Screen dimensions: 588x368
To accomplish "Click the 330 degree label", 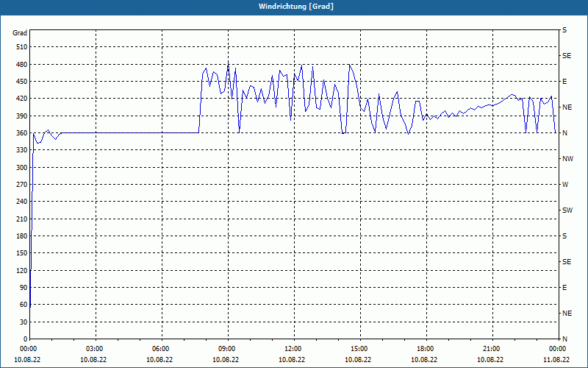I will [22, 150].
